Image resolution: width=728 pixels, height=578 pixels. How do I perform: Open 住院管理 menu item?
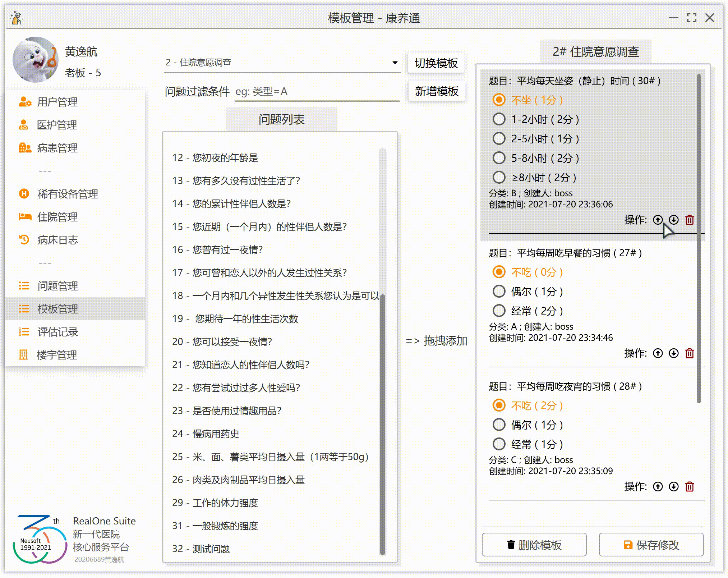point(57,217)
